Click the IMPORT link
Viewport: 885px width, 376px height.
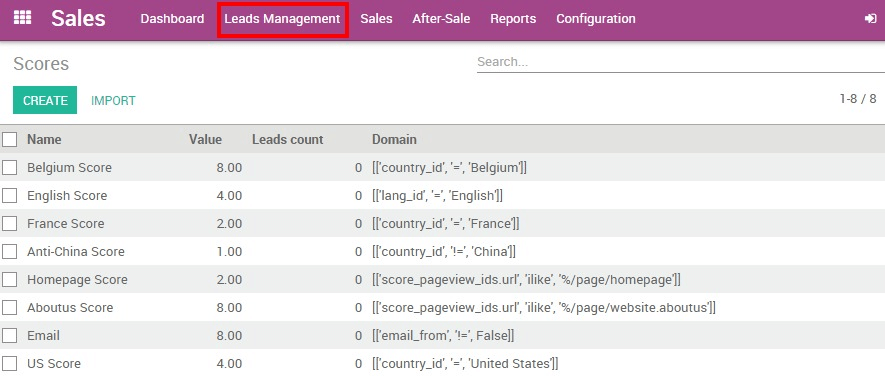tap(113, 100)
